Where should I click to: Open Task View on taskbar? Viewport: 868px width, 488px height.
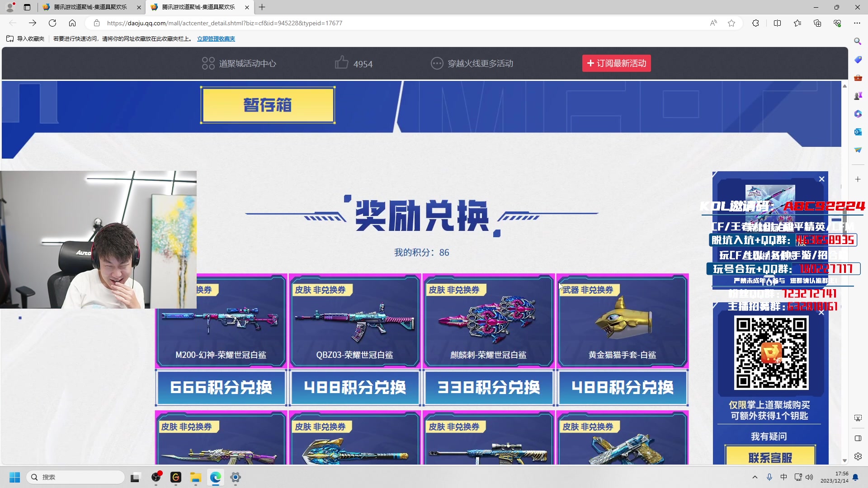(x=135, y=477)
